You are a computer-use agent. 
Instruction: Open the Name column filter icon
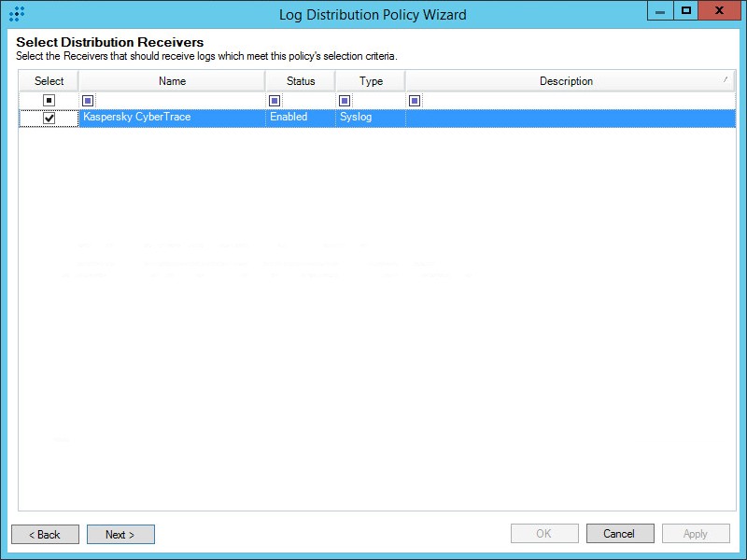pos(87,100)
